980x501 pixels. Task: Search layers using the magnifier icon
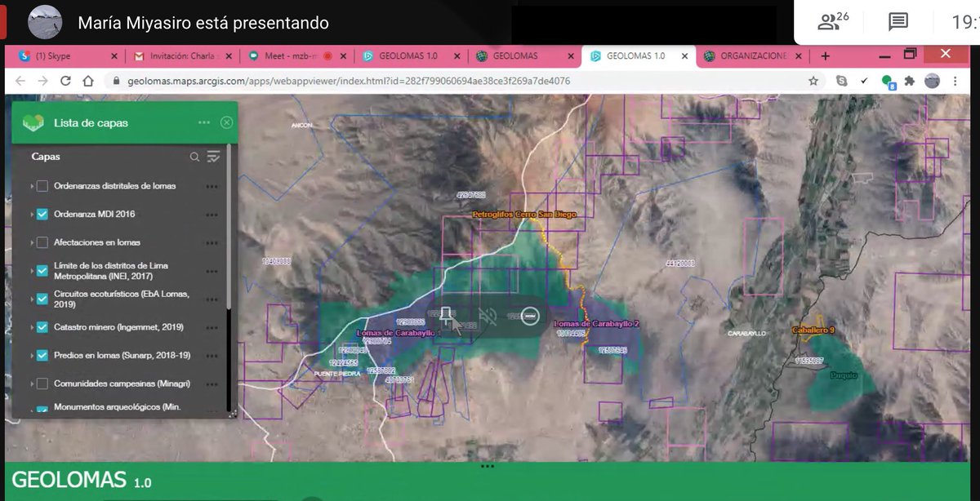coord(194,157)
